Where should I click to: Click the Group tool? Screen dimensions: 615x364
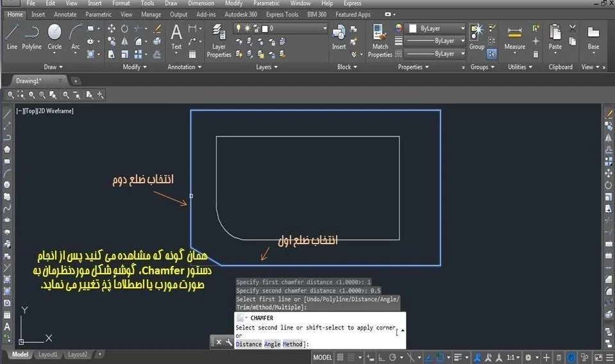coord(476,37)
